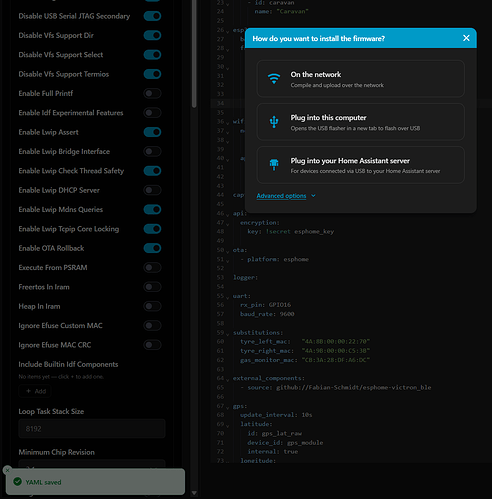Toggle Enable Lwip Tcpip Core Locking

(152, 229)
